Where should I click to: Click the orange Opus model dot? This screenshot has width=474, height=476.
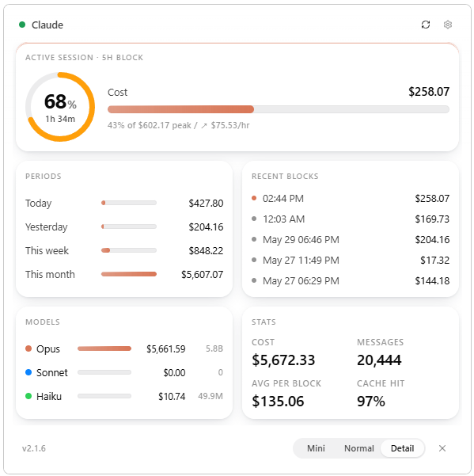tap(28, 348)
